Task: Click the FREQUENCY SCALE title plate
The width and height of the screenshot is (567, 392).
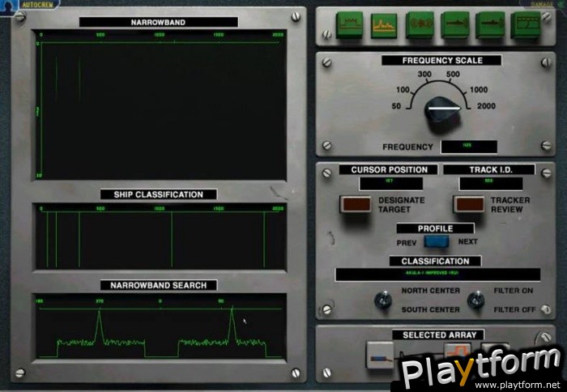Action: 442,61
